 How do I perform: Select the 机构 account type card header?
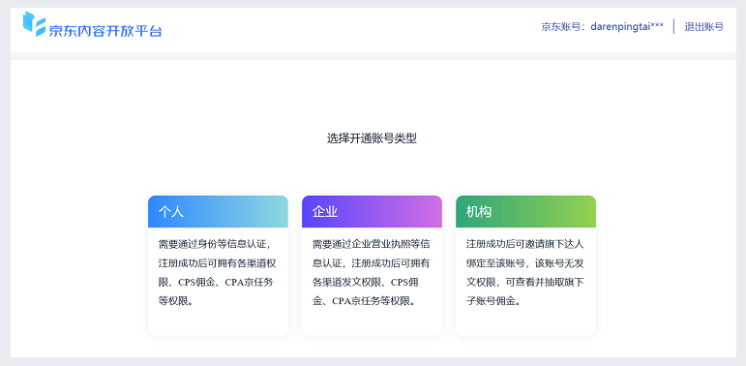click(x=526, y=212)
